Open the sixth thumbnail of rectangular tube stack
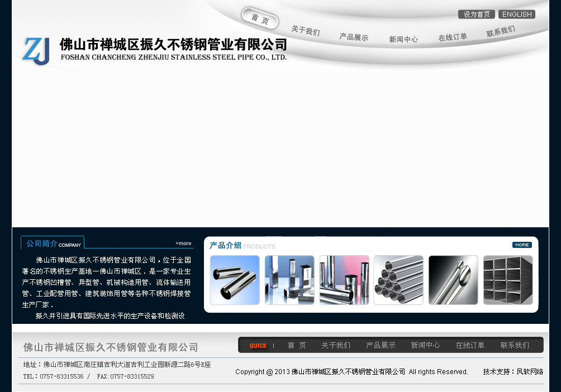This screenshot has width=561, height=392. coord(508,280)
